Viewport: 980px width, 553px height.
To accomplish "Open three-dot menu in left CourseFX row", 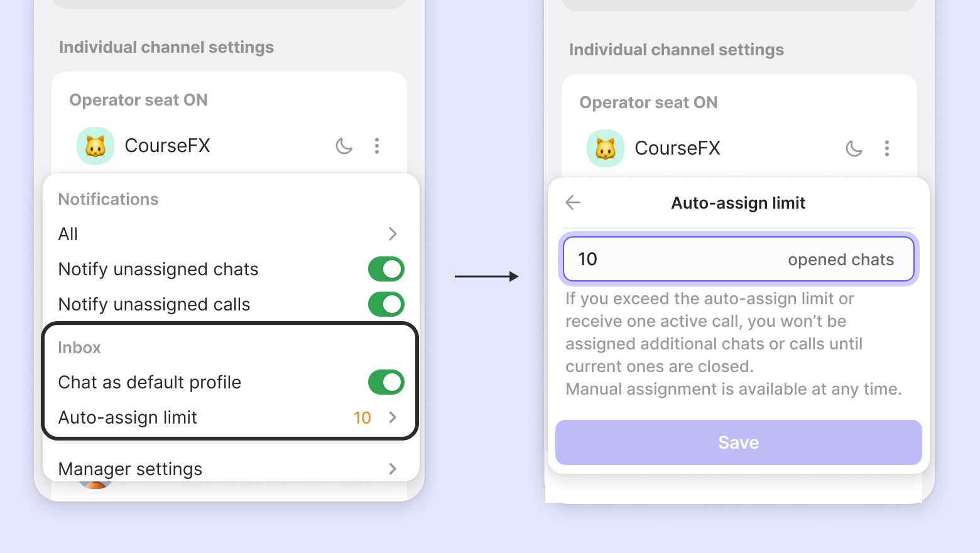I will [x=377, y=146].
